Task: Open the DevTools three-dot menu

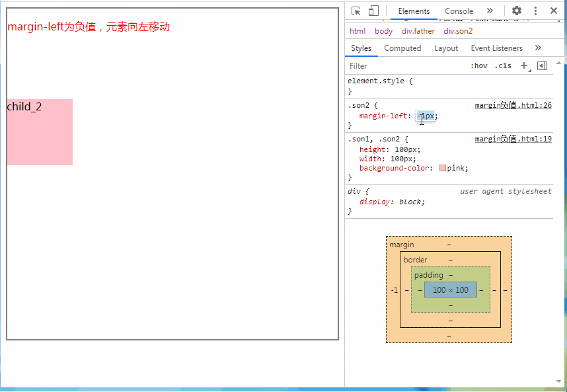Action: click(535, 11)
